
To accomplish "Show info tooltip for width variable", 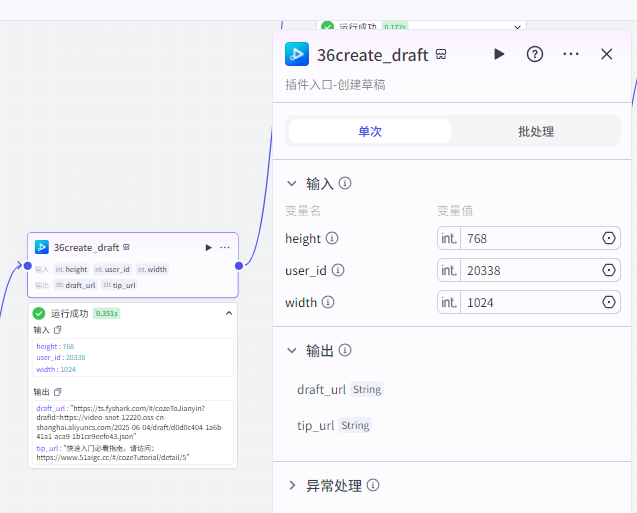I will coord(328,302).
